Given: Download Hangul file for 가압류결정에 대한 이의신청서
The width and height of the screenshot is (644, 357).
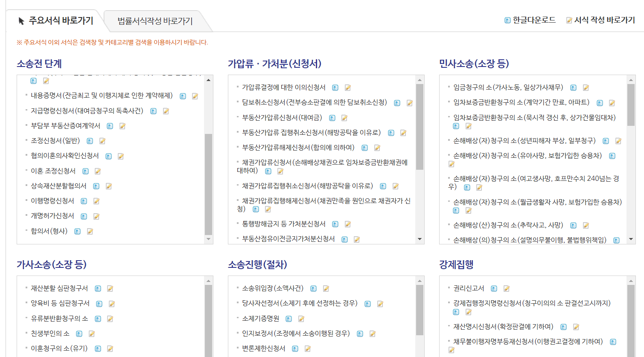Looking at the screenshot, I should [x=335, y=87].
